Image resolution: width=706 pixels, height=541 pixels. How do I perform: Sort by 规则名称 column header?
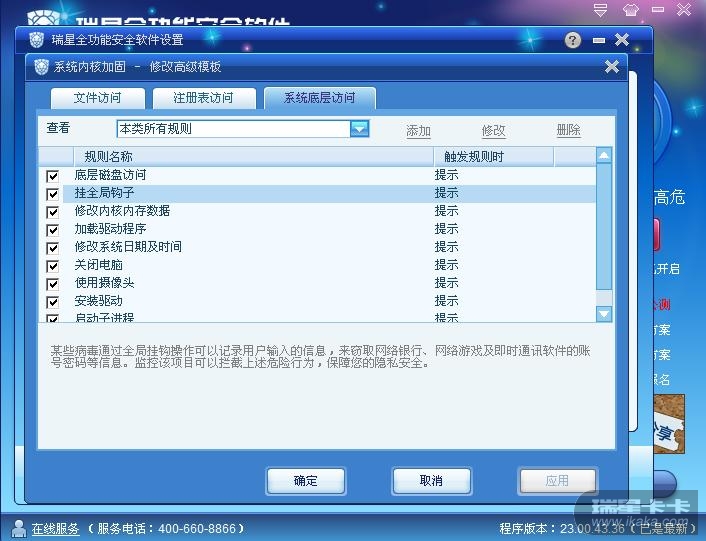253,157
